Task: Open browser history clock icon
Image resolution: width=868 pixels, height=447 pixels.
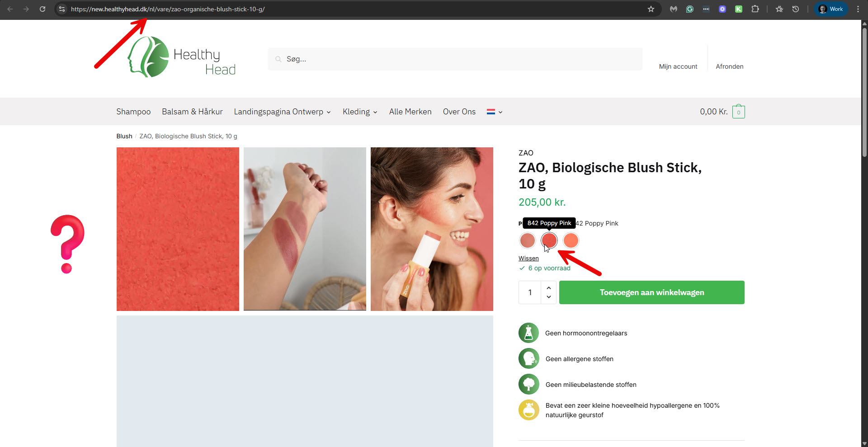Action: pos(796,9)
